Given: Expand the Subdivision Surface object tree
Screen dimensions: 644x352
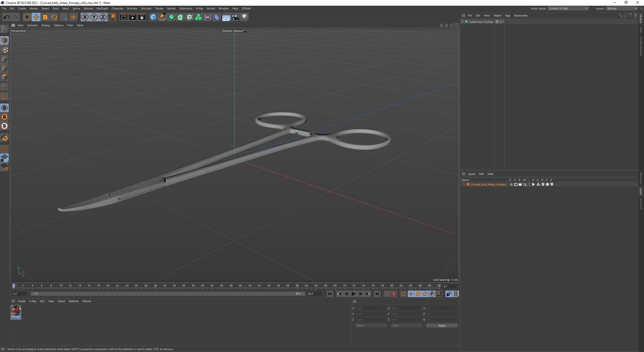Looking at the screenshot, I should coord(463,22).
